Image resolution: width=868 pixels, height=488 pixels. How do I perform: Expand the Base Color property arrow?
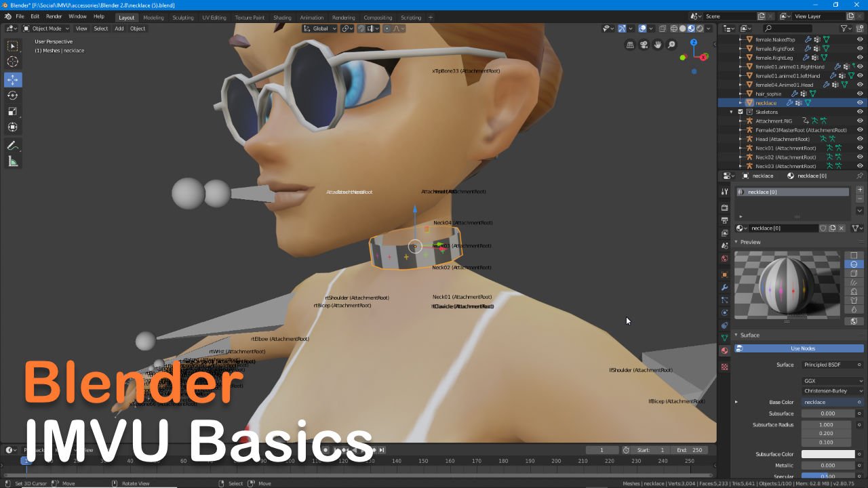tap(736, 402)
